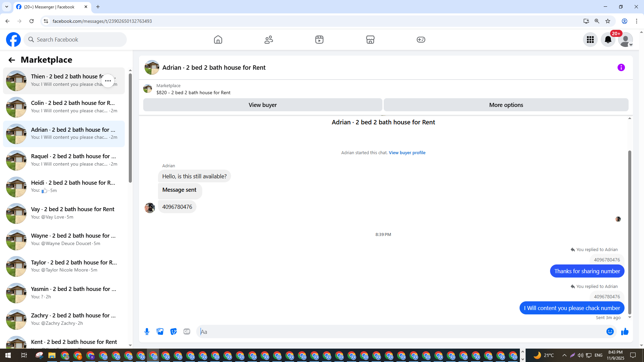Screen dimensions: 644x362
Task: Open the Friends icon in top navigation
Action: (269, 40)
